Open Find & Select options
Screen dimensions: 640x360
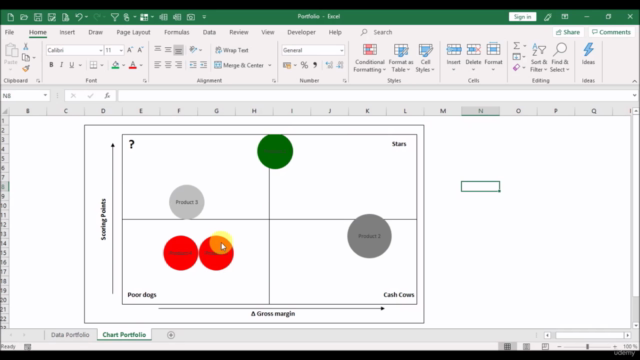[560, 58]
